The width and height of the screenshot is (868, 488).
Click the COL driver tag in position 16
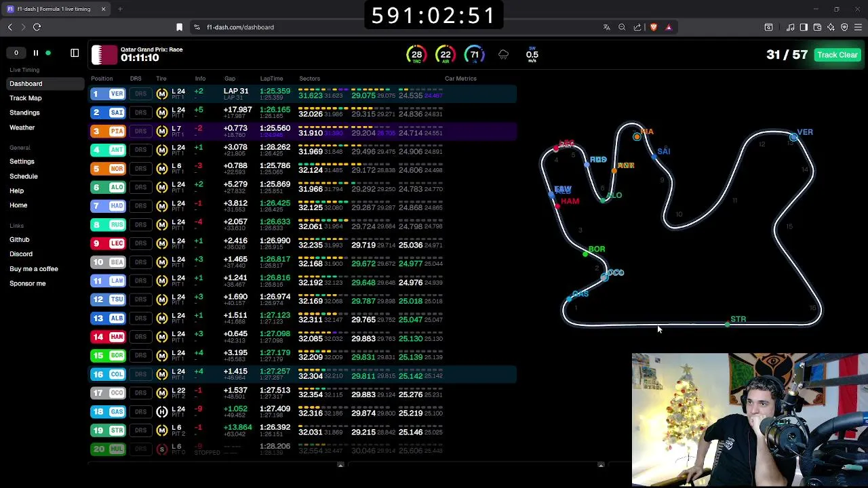click(x=108, y=374)
